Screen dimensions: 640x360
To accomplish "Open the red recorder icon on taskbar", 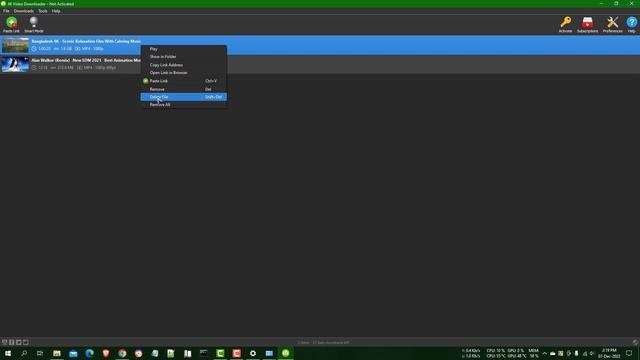I will pyautogui.click(x=236, y=353).
